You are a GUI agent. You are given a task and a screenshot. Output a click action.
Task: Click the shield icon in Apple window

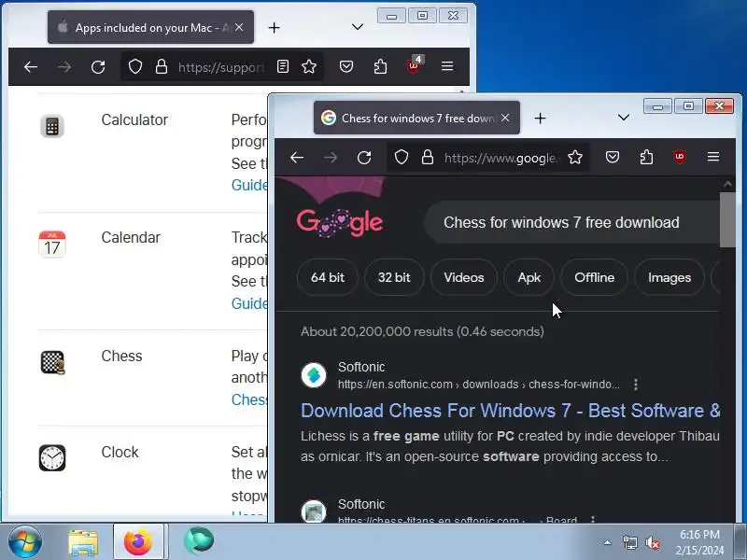tap(135, 66)
